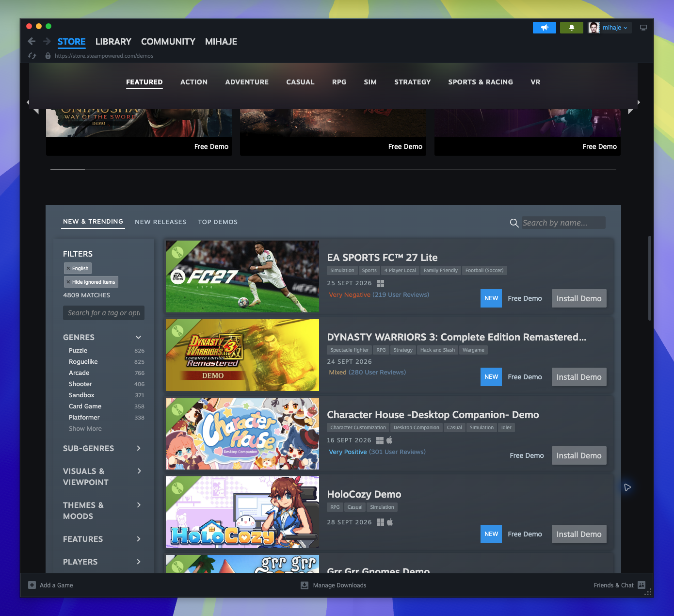Click the Manage Downloads label

[339, 585]
